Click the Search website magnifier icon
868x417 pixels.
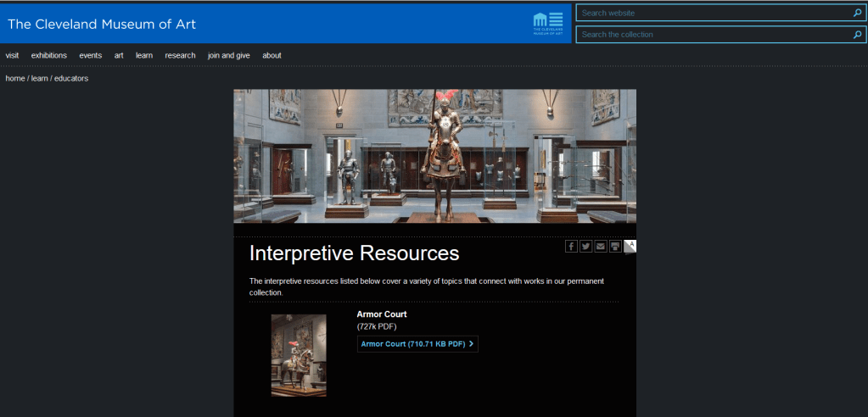(x=857, y=13)
